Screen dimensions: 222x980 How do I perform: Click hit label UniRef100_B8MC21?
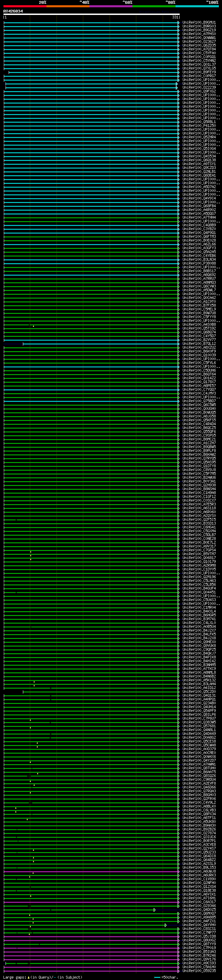pos(199,439)
